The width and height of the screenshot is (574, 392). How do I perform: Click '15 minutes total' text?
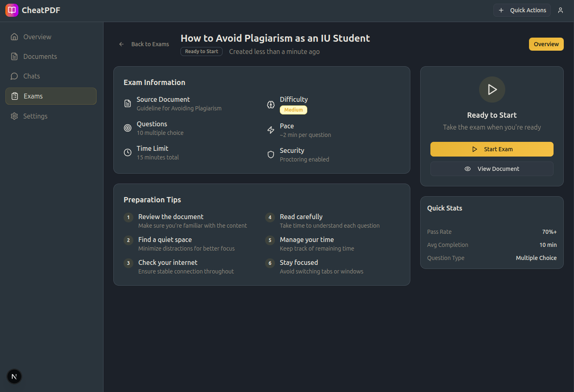click(158, 157)
